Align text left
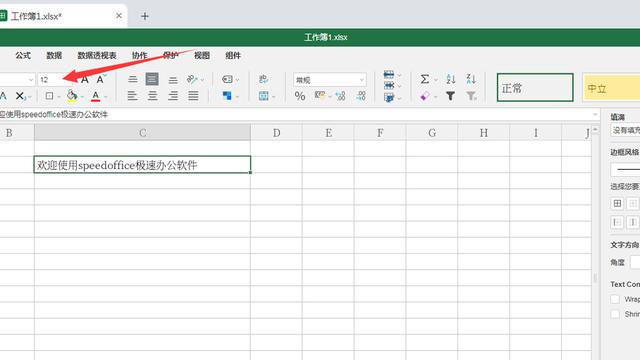The image size is (640, 360). [132, 96]
